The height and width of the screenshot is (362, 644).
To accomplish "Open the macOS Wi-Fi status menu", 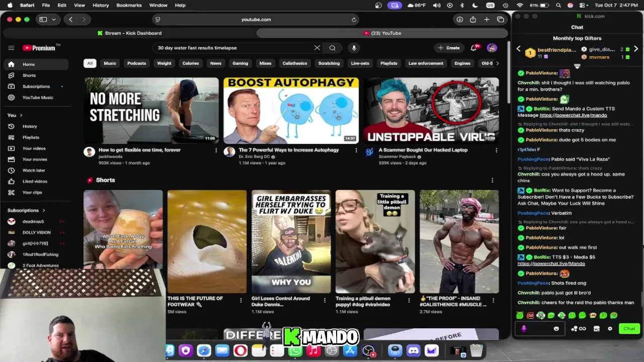I will point(520,5).
